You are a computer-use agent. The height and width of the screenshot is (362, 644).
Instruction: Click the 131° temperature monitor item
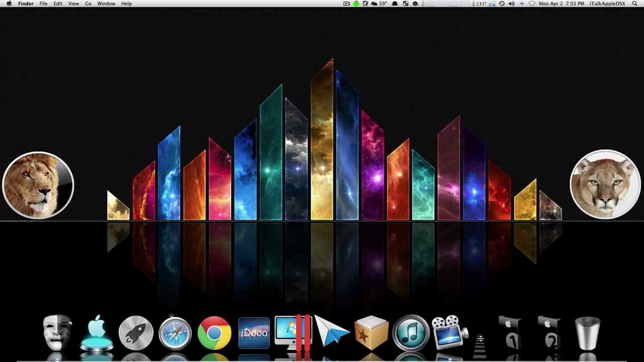click(x=479, y=4)
